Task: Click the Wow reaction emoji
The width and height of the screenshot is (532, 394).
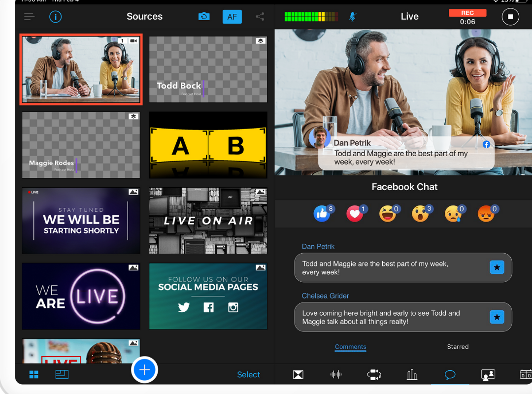Action: pyautogui.click(x=421, y=213)
